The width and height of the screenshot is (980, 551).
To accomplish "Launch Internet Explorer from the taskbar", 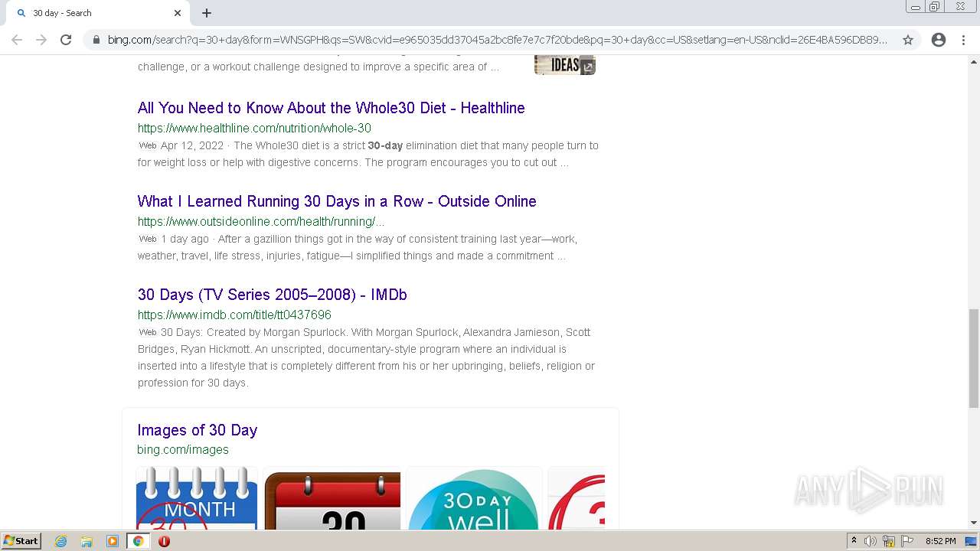I will point(61,541).
